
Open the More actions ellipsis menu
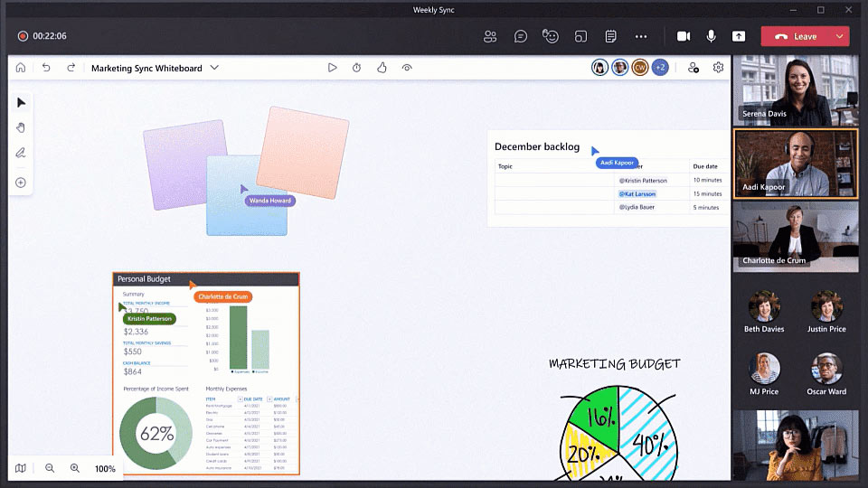point(641,36)
